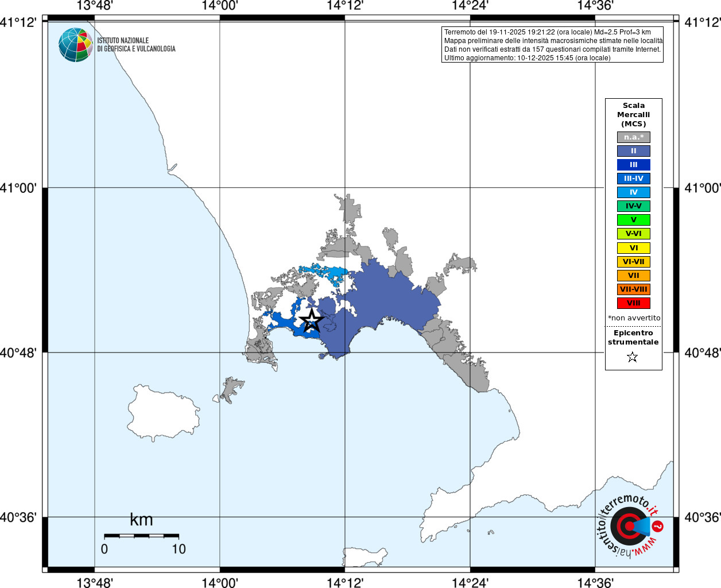The height and width of the screenshot is (588, 721).
Task: Click 'Terremoto del 19-11-2025' header line
Action: pos(547,32)
